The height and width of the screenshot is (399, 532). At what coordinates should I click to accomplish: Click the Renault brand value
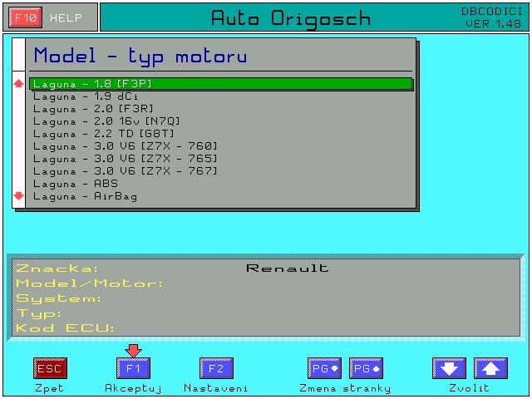288,268
